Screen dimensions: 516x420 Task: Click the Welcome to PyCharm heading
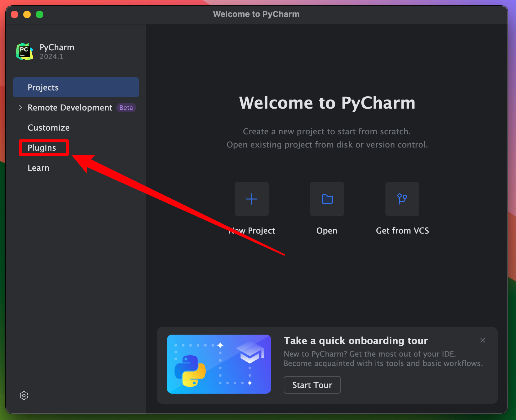(327, 103)
